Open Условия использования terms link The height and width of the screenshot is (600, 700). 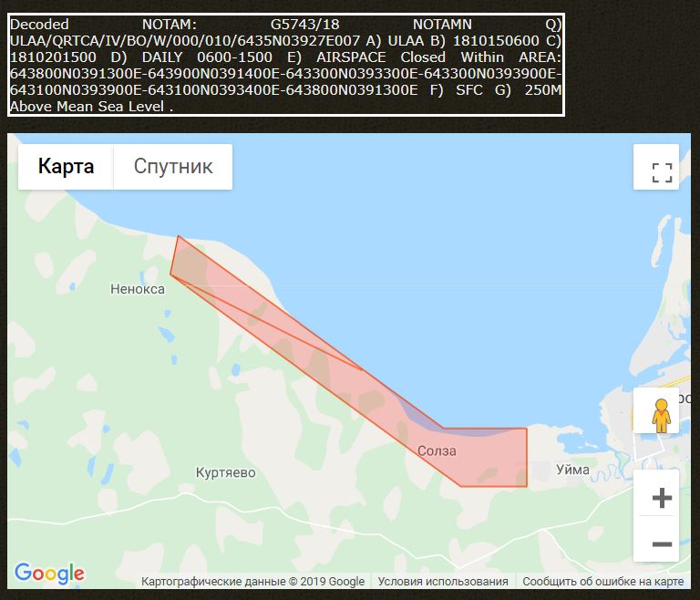point(443,582)
